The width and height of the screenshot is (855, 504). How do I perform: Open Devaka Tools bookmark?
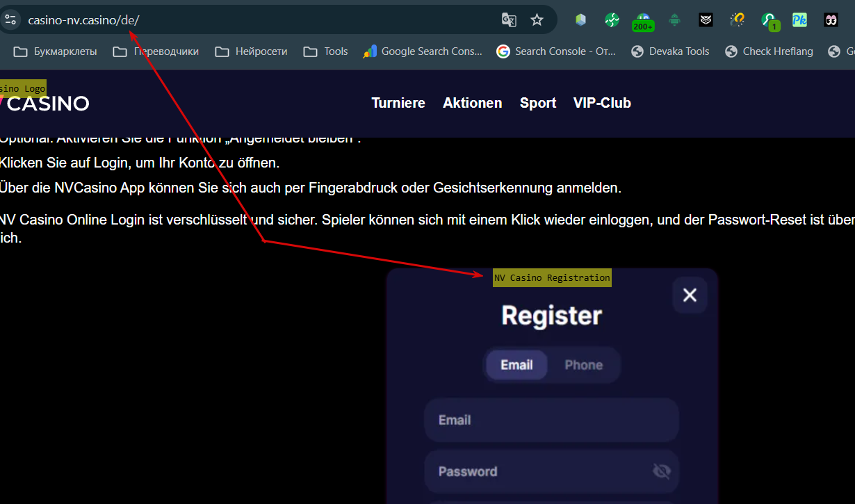[x=670, y=51]
